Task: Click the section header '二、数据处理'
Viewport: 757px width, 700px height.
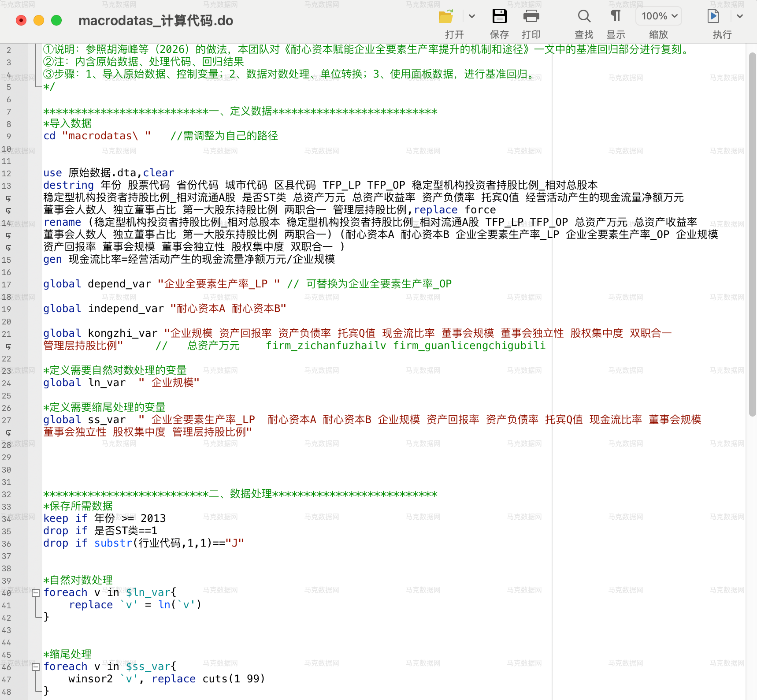Action: click(241, 494)
